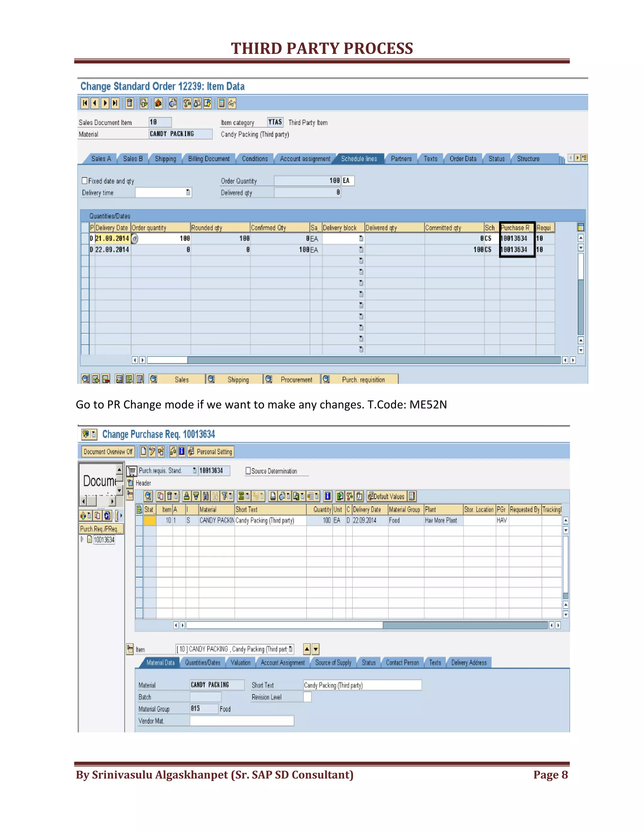Viewport: 644px width, 833px height.
Task: Collapse the Item detail section toggle
Action: click(130, 649)
